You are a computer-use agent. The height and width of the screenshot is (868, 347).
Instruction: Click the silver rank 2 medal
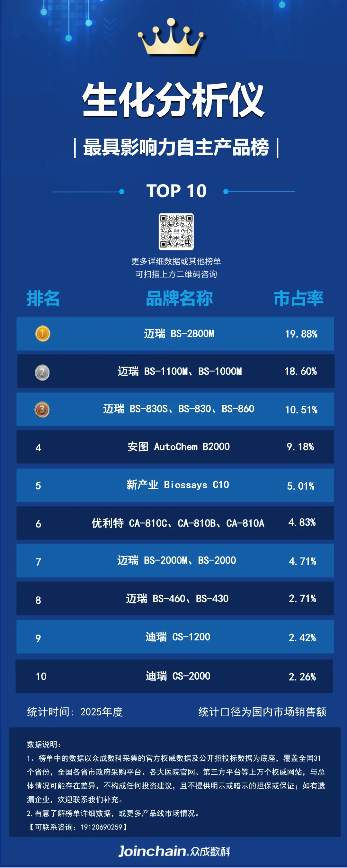click(42, 373)
